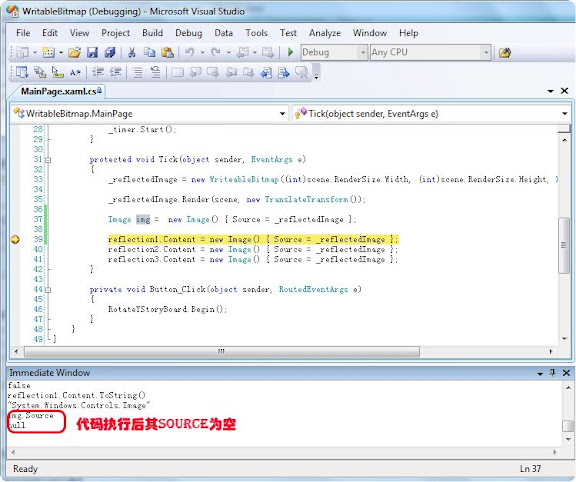Viewport: 576px width, 482px height.
Task: Go to the previous bookmark icon
Action: tap(195, 72)
